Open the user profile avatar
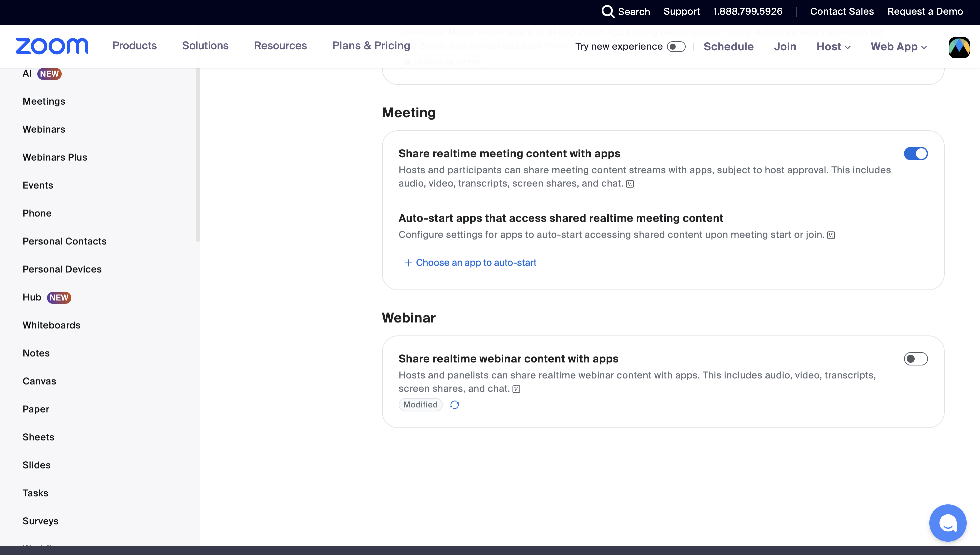 959,47
